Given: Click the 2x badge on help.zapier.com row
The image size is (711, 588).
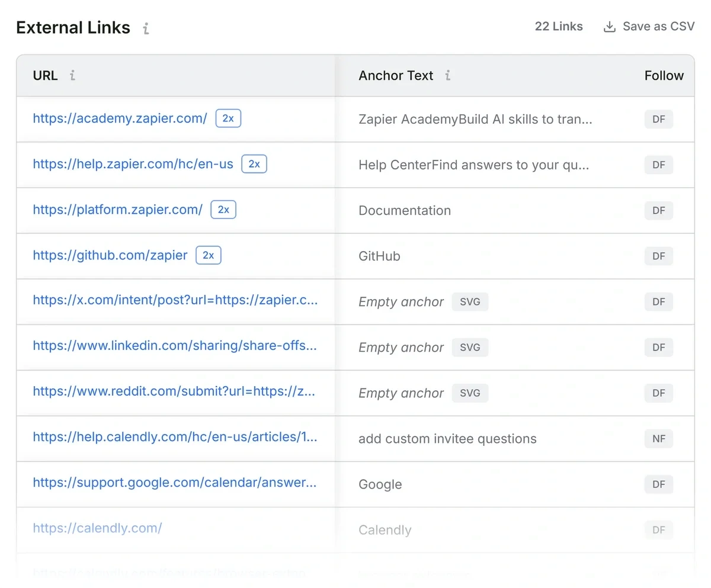Looking at the screenshot, I should (254, 164).
